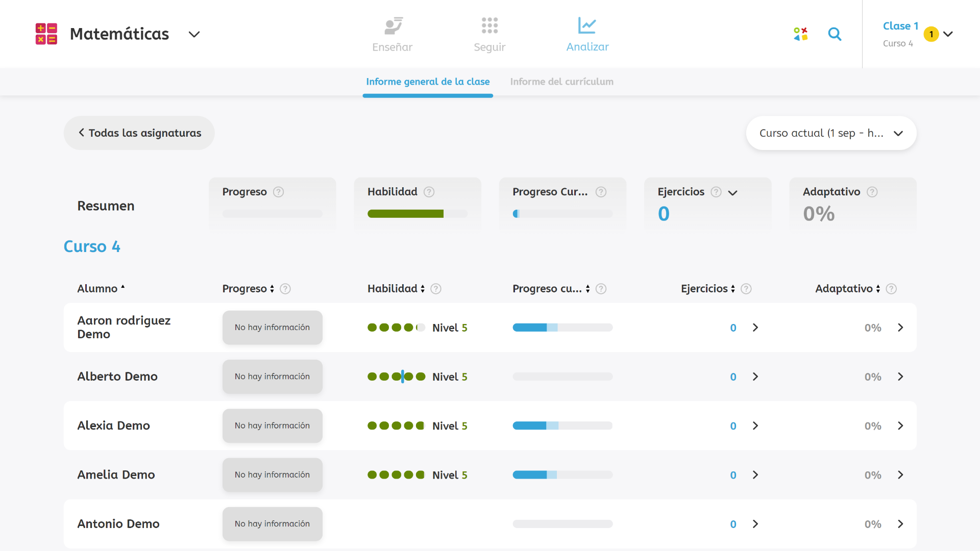Screen dimensions: 980x551
Task: Click Alexia Demo's curriculum progress bar
Action: pos(562,425)
